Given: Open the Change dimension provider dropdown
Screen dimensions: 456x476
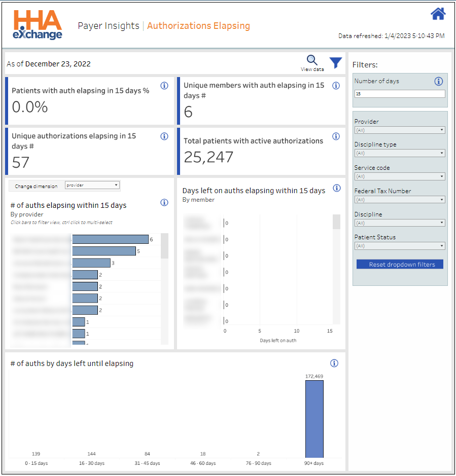Looking at the screenshot, I should point(92,185).
